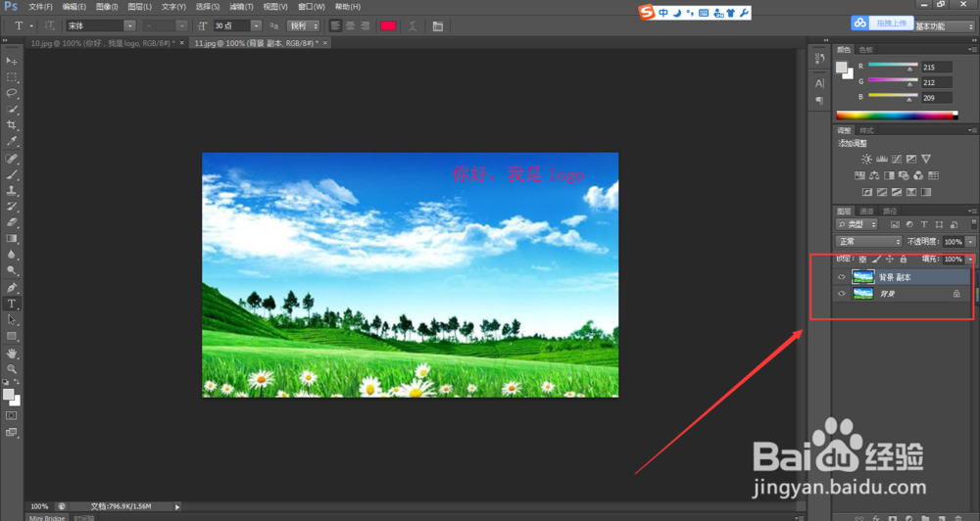The width and height of the screenshot is (980, 521).
Task: Select the Rectangular Marquee tool
Action: tap(11, 76)
